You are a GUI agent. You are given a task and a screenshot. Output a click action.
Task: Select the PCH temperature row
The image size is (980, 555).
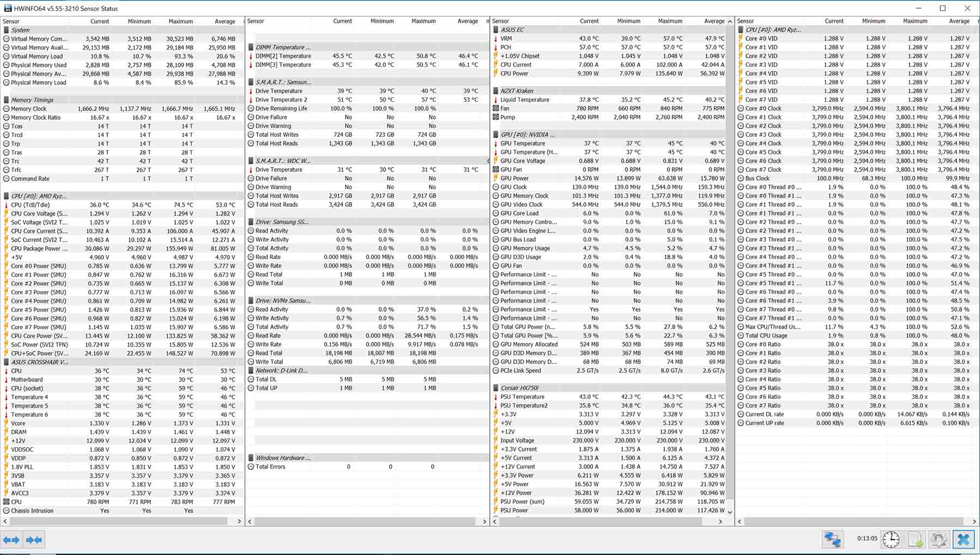coord(609,47)
